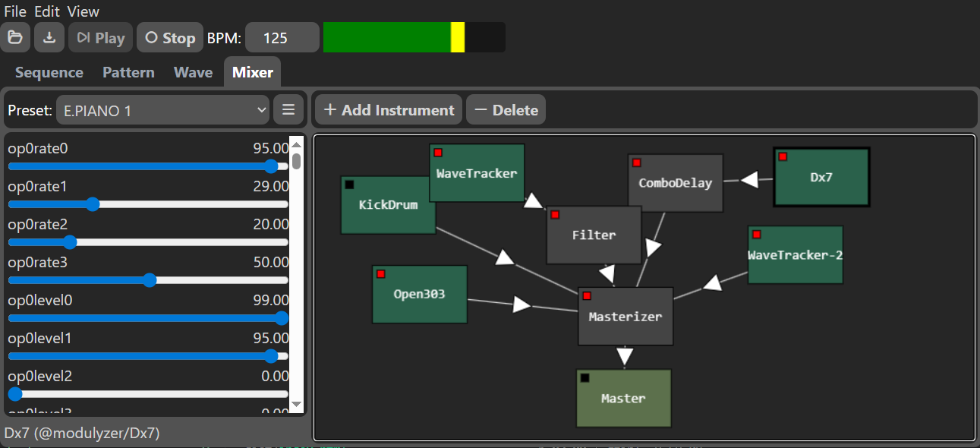The height and width of the screenshot is (448, 980).
Task: Adjust the op0rate1 slider
Action: [x=148, y=204]
